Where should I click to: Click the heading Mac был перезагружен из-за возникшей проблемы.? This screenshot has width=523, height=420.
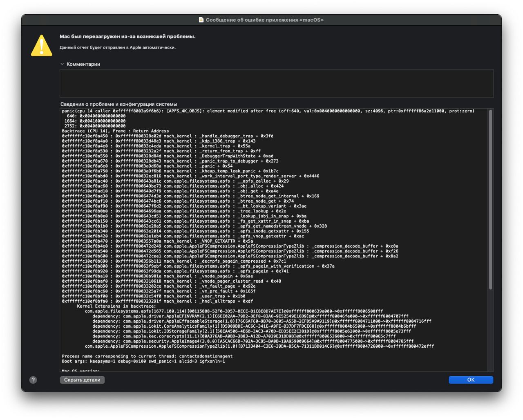pos(127,36)
